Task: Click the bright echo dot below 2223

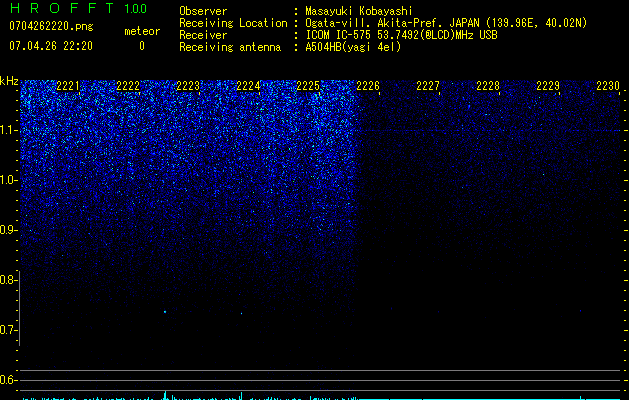Action: click(x=165, y=312)
